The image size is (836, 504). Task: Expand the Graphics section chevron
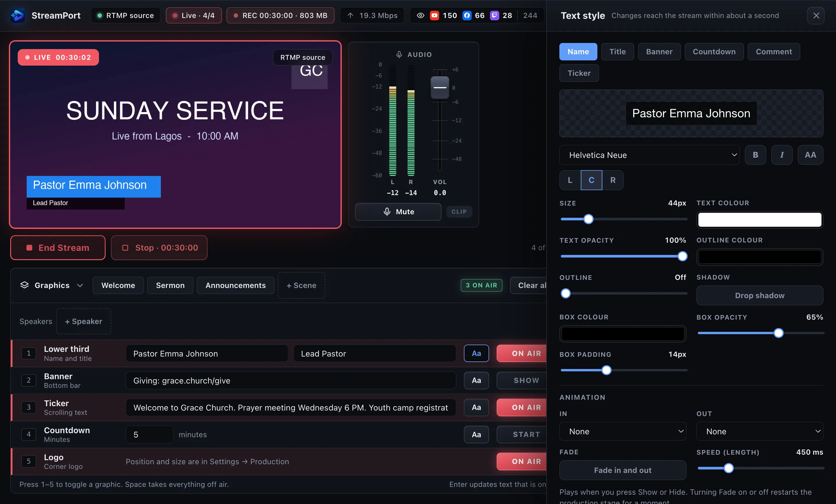pos(80,285)
